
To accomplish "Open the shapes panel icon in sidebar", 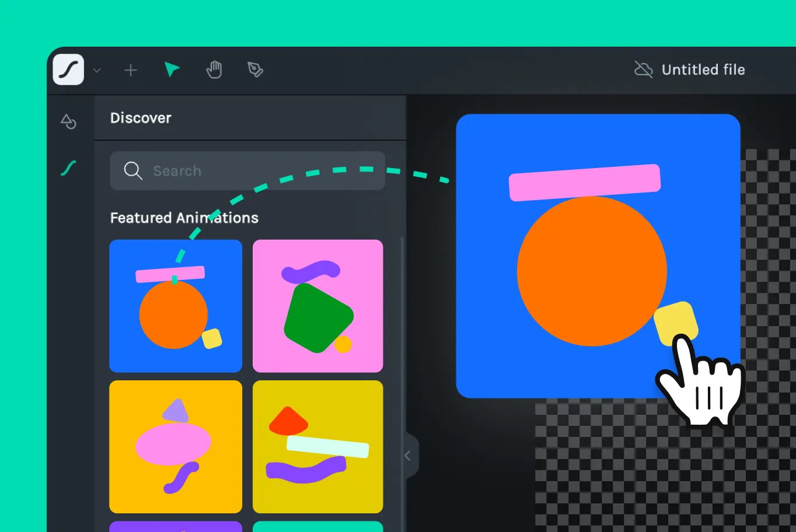I will tap(69, 121).
